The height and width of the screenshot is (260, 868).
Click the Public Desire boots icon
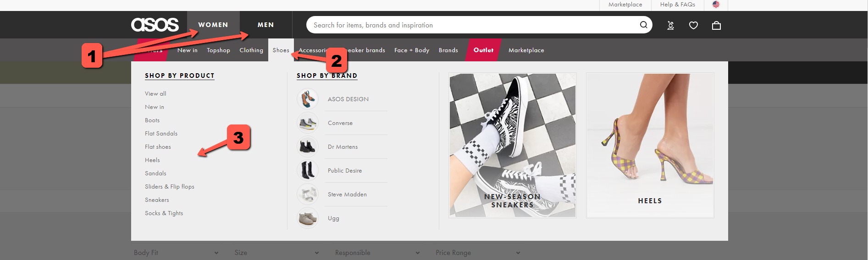click(308, 170)
